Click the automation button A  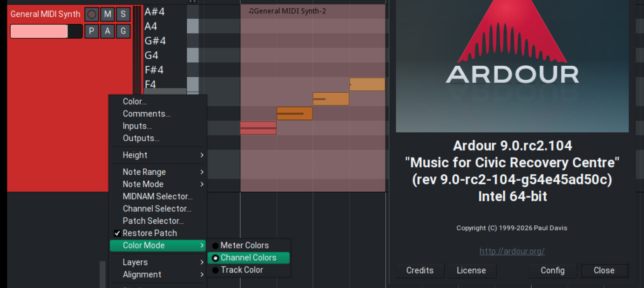point(108,31)
